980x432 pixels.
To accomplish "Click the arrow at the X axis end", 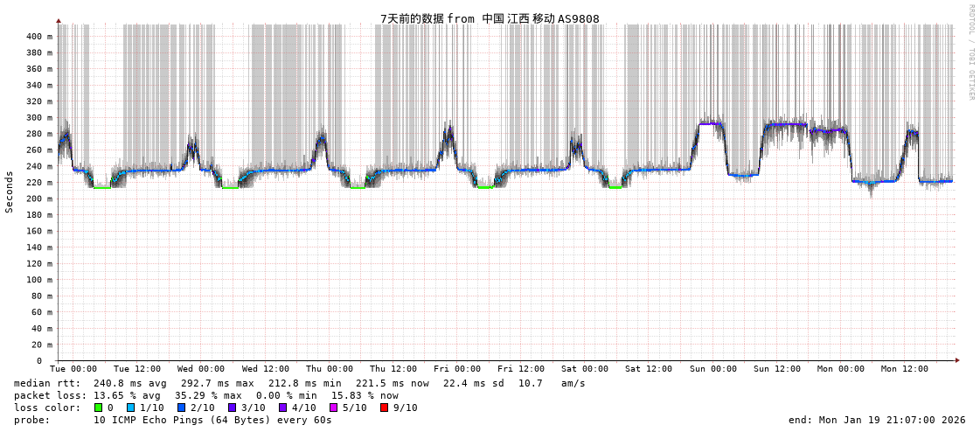I will click(957, 360).
